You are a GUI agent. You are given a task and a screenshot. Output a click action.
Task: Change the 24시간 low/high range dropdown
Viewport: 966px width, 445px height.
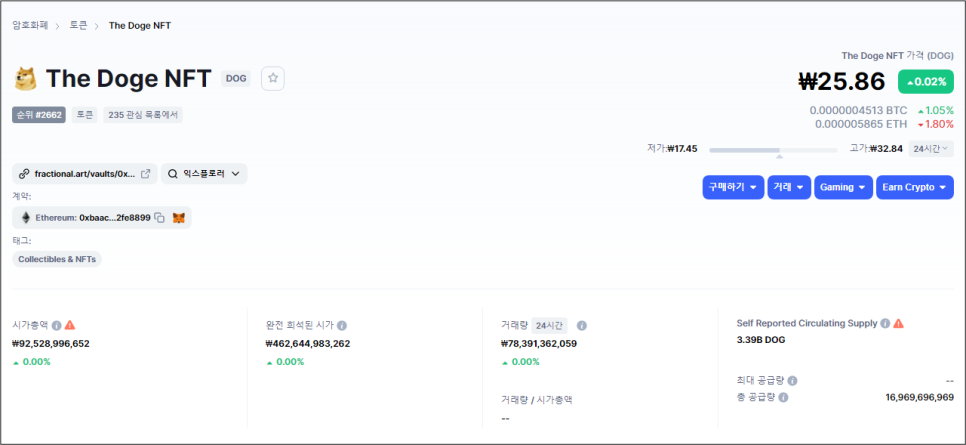click(x=931, y=149)
